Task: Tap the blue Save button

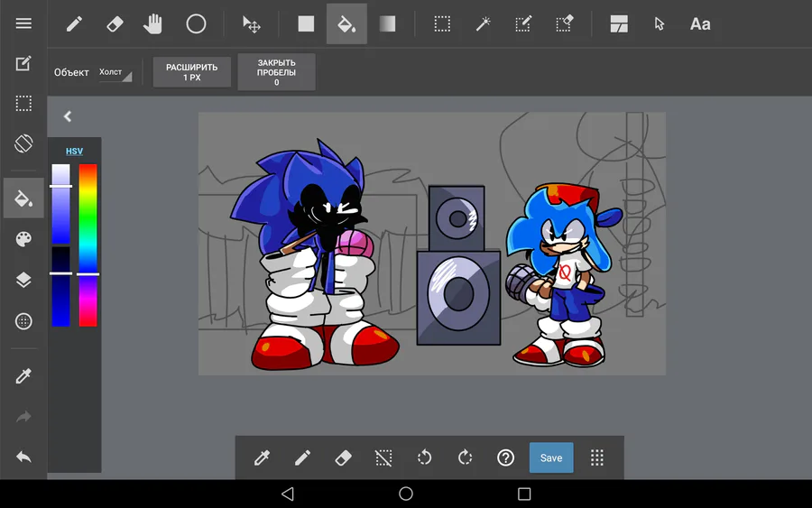Action: 551,457
